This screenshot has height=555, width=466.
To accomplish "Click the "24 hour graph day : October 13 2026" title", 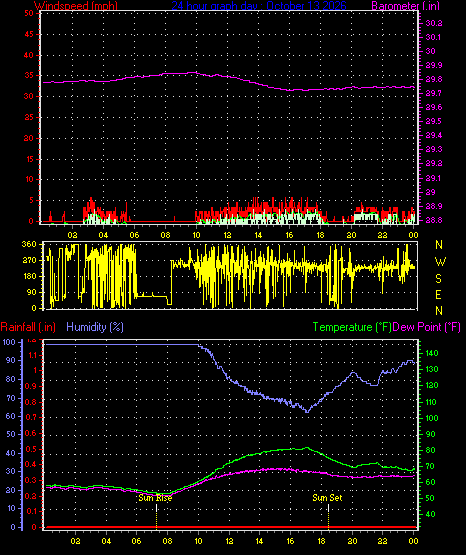I will tap(259, 5).
